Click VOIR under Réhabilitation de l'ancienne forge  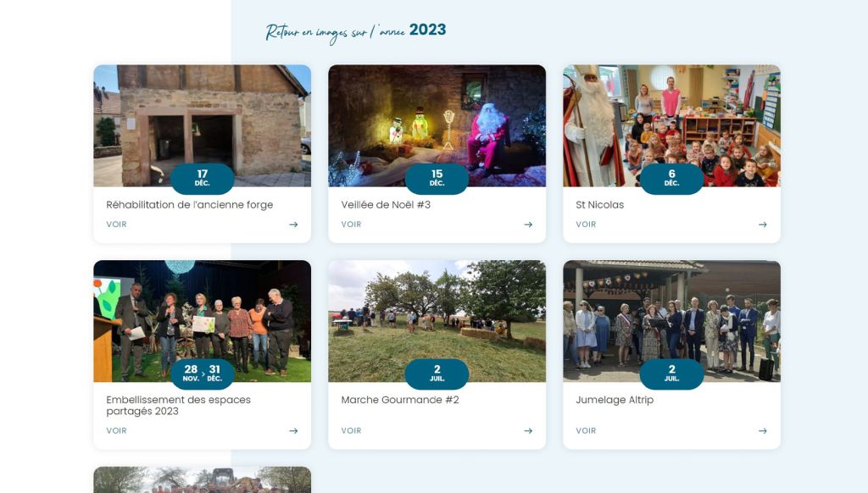tap(116, 224)
